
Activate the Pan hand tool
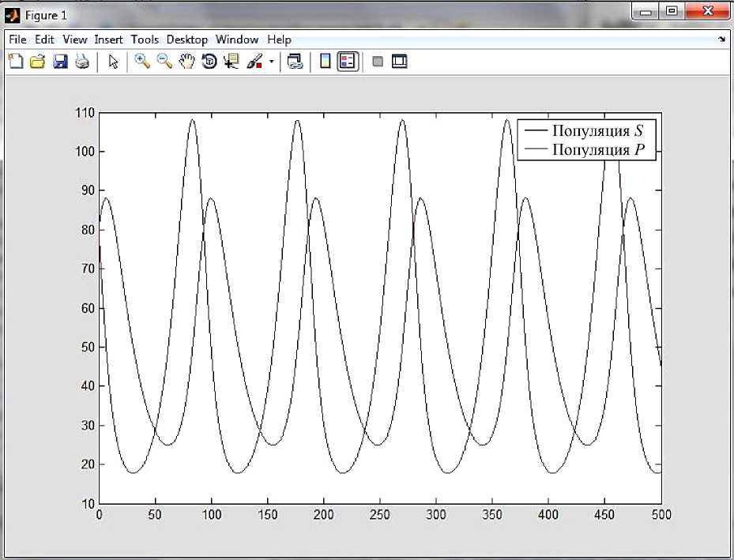click(x=186, y=62)
